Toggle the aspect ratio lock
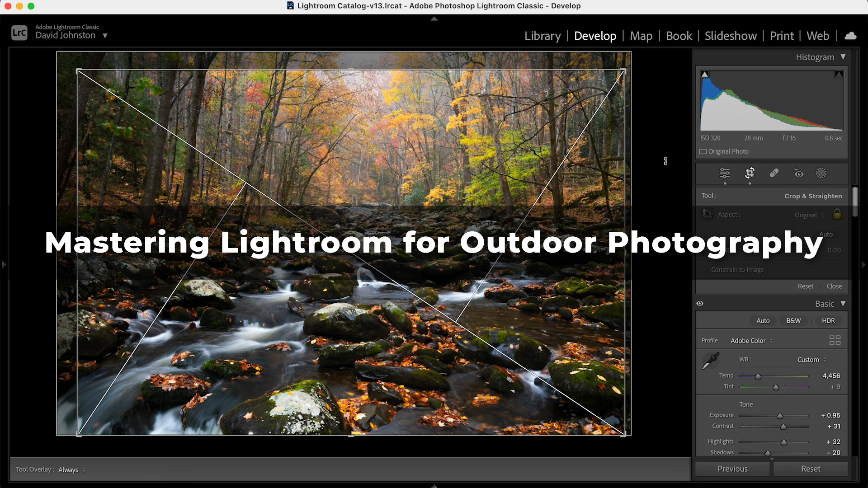 [837, 214]
